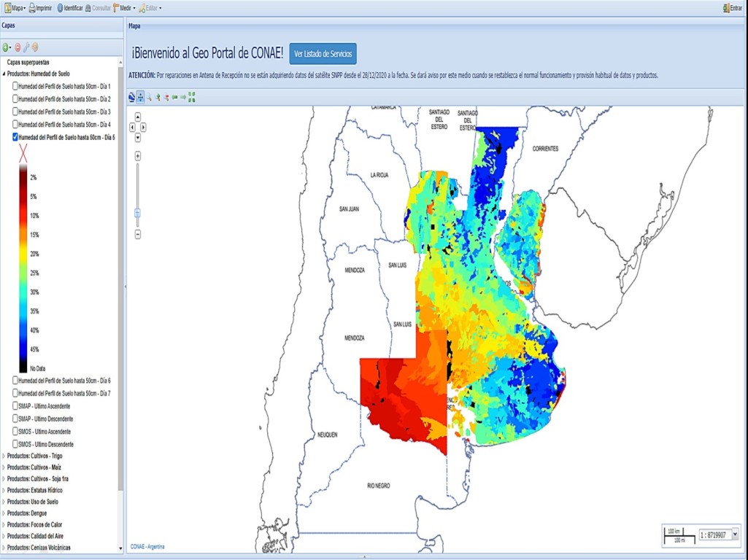Click the zoom in toolbar icon
The height and width of the screenshot is (560, 748).
click(x=158, y=97)
